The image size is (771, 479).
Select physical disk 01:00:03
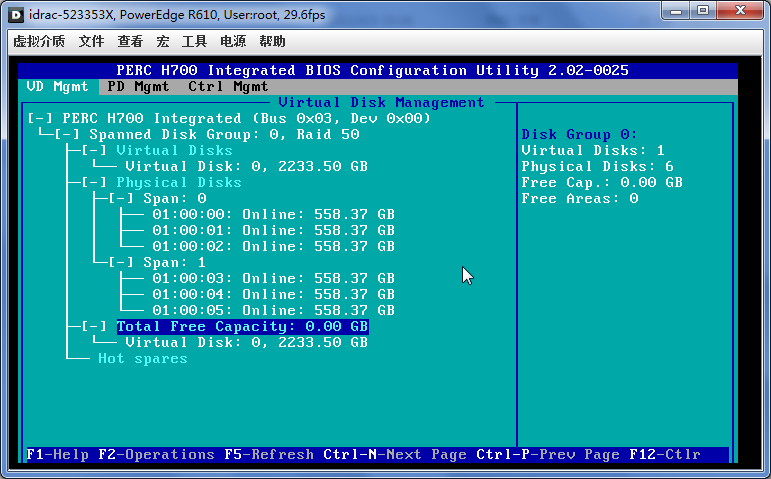273,278
